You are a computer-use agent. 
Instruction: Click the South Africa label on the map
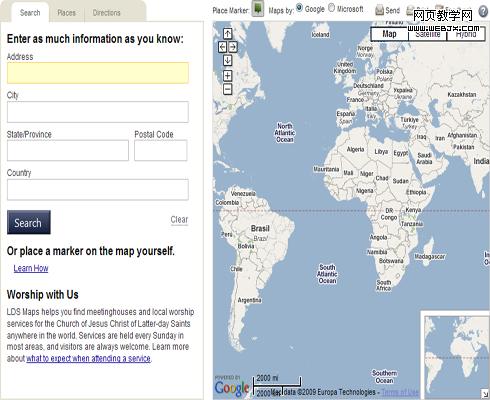click(x=384, y=285)
